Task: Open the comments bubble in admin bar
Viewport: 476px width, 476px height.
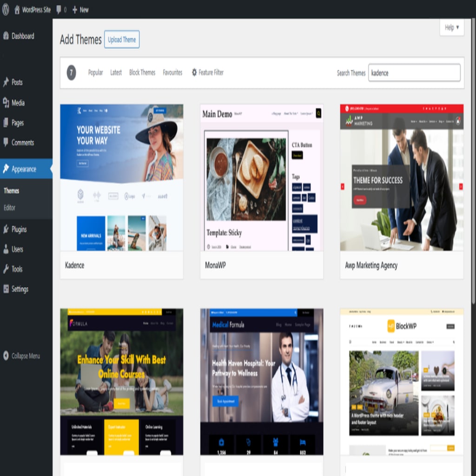Action: (x=59, y=10)
